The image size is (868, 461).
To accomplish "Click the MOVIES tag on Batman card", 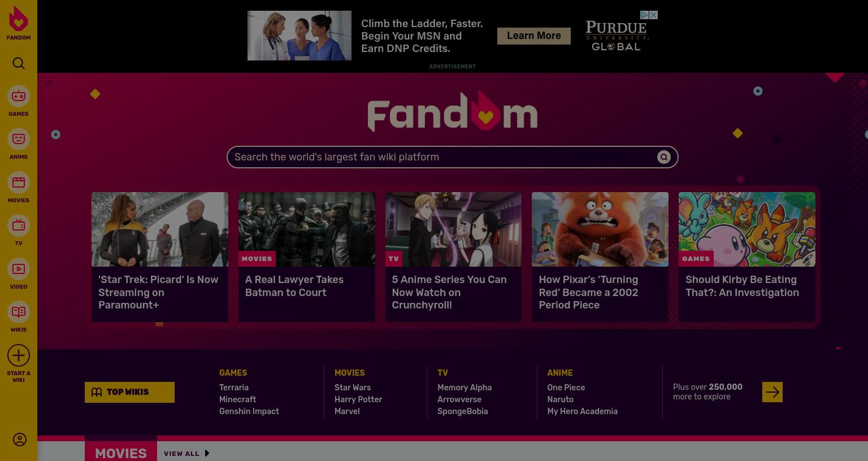I will click(257, 259).
